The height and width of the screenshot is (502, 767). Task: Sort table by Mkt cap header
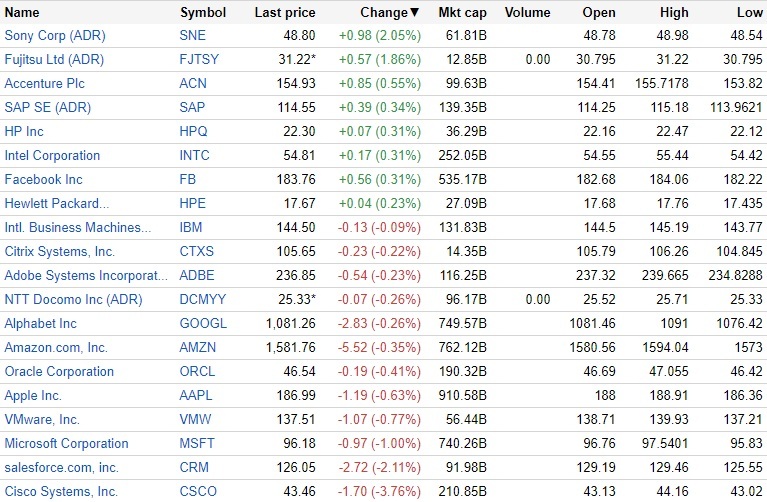[x=463, y=13]
